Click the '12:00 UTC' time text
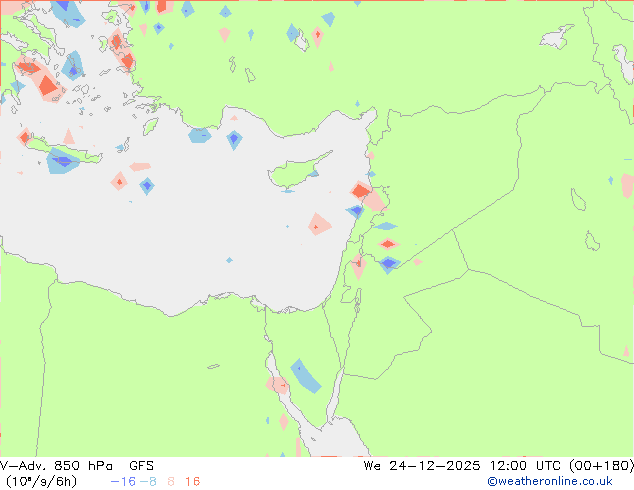This screenshot has width=634, height=490. pyautogui.click(x=525, y=466)
